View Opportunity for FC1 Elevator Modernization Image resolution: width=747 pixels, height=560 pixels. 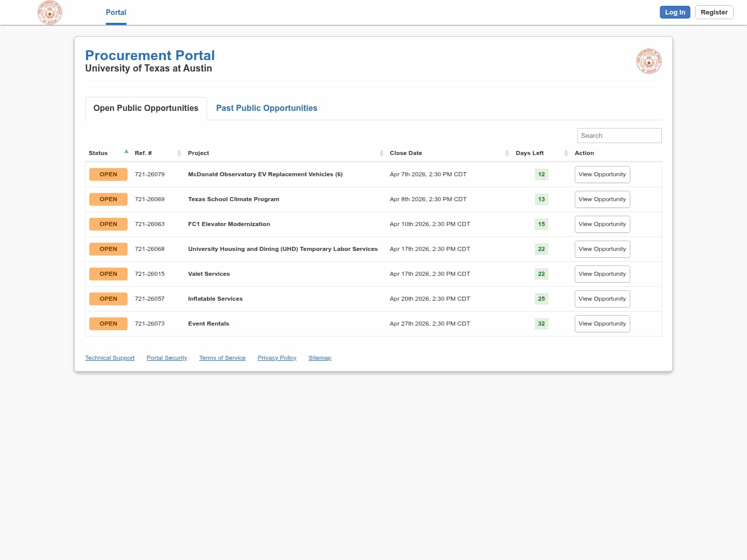click(x=602, y=224)
